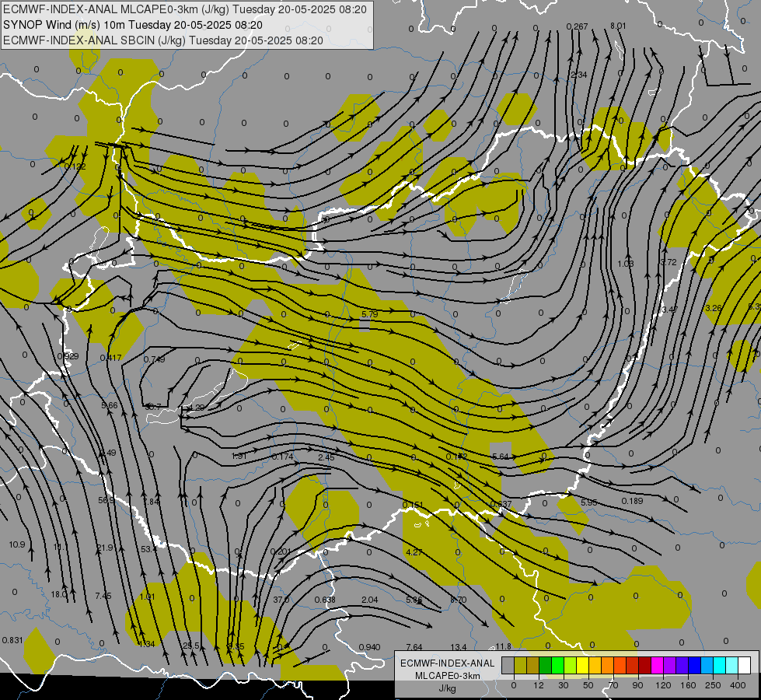Click the 4.27 value on the map
Image resolution: width=761 pixels, height=700 pixels.
tap(414, 552)
